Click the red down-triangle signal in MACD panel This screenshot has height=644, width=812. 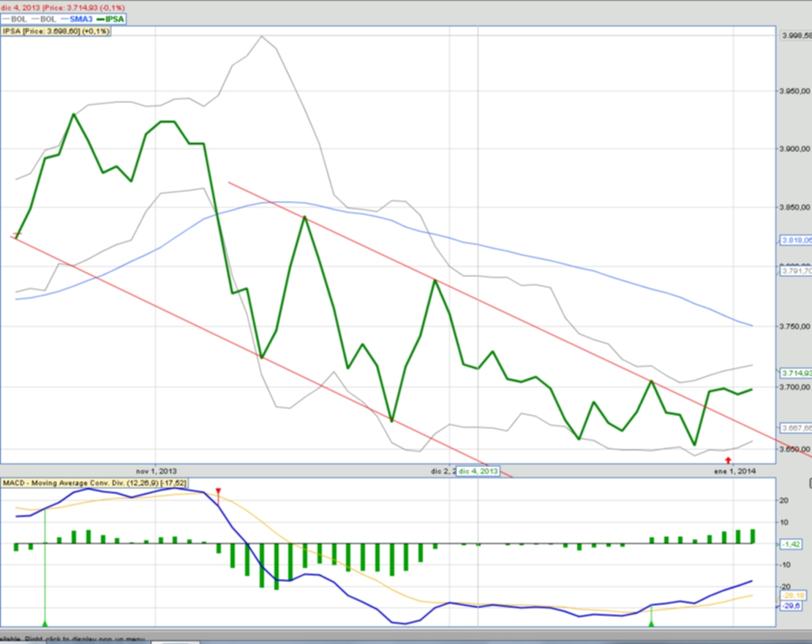click(x=219, y=491)
